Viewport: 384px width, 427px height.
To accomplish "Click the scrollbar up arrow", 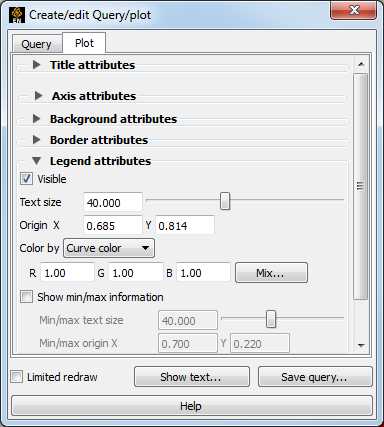I will pyautogui.click(x=361, y=64).
